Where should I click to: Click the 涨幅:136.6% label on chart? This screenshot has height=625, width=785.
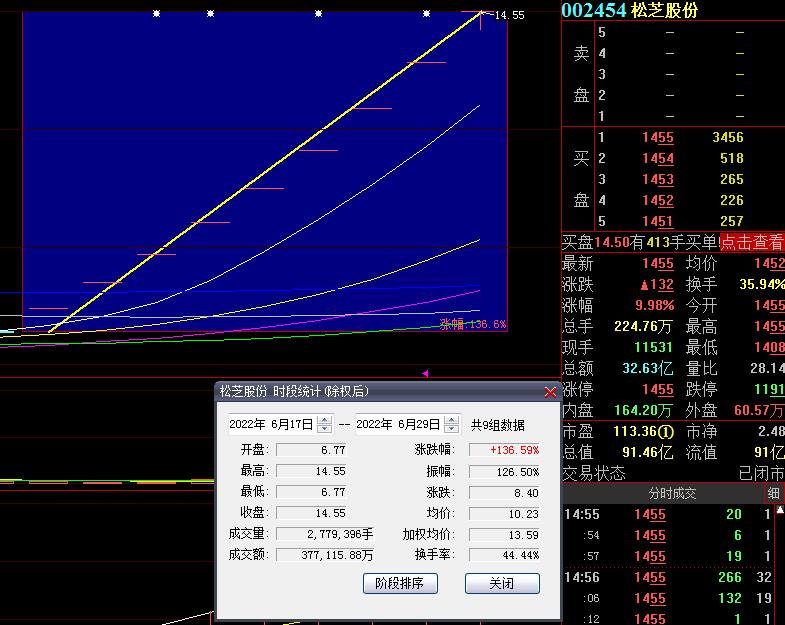473,324
